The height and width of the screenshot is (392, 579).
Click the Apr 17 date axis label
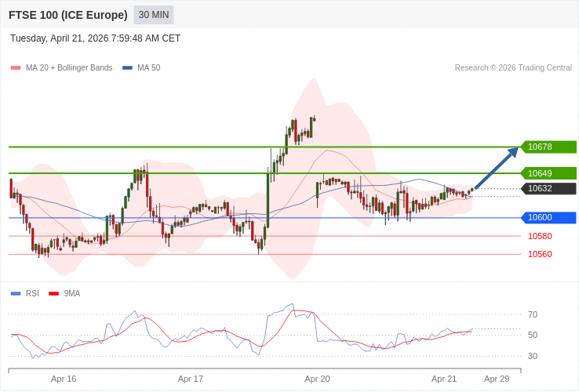(x=191, y=379)
